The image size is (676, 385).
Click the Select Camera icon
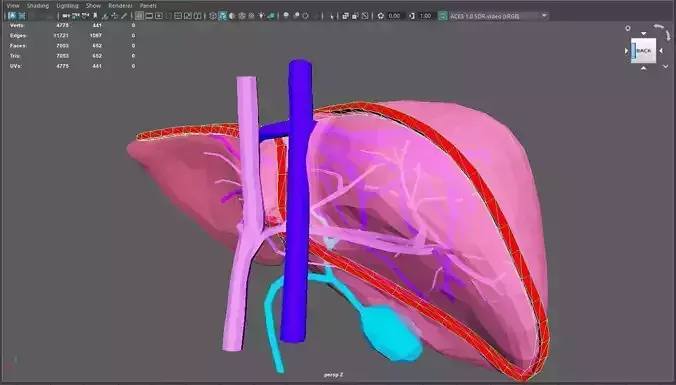pyautogui.click(x=66, y=16)
